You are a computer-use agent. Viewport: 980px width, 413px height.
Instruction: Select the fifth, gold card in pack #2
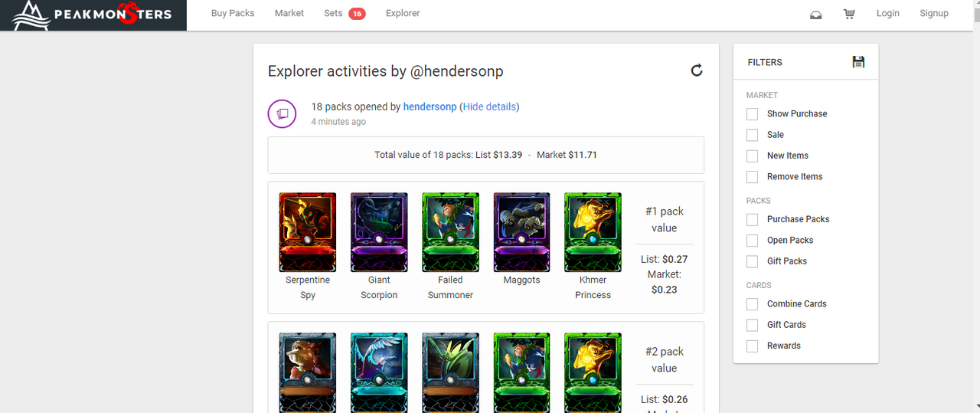click(x=593, y=372)
